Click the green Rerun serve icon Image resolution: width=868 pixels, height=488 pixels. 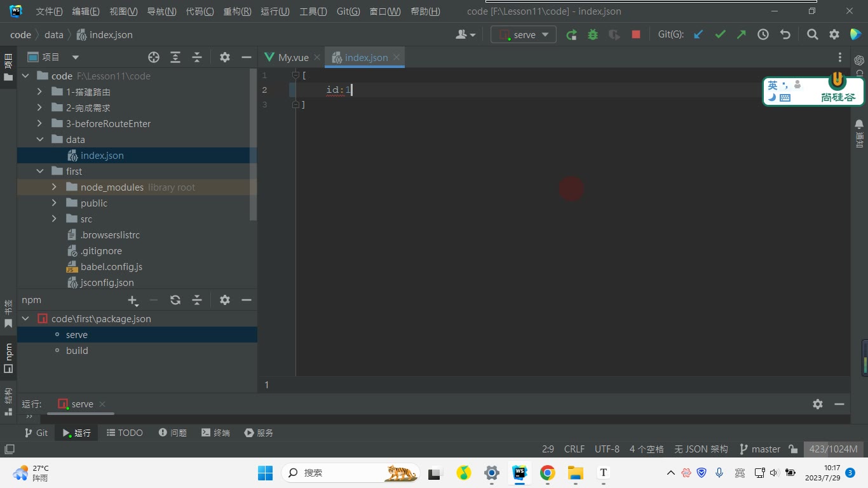click(x=571, y=35)
